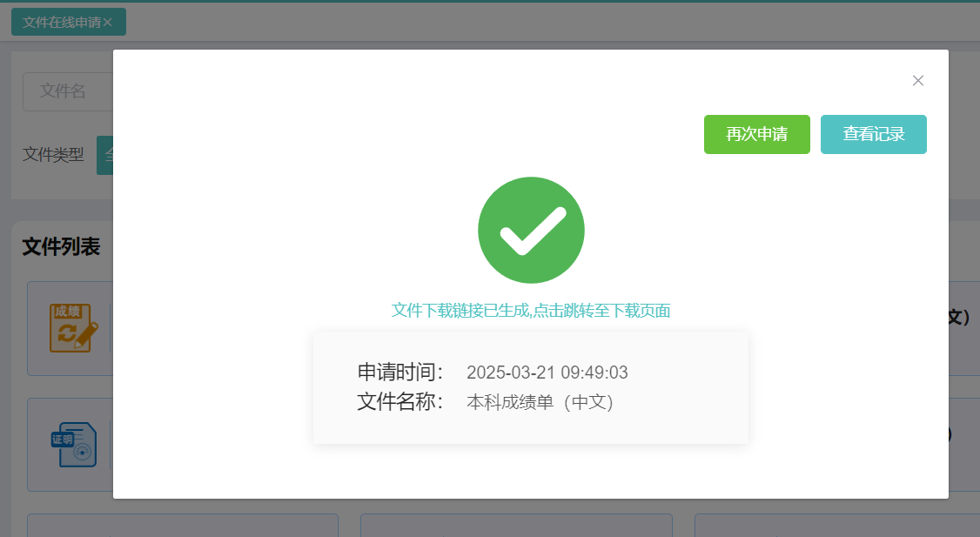Click the orange 成绩 transcript icon
The image size is (980, 537).
[74, 328]
